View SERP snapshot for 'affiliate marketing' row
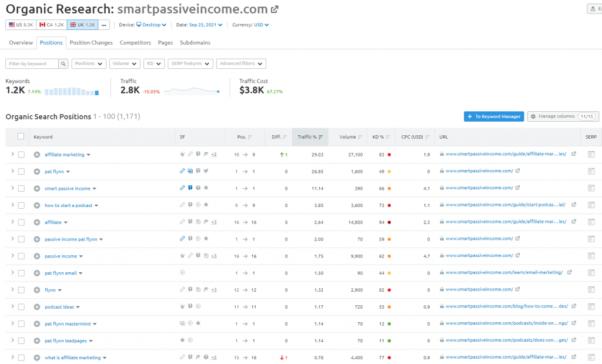The image size is (602, 364). (591, 154)
